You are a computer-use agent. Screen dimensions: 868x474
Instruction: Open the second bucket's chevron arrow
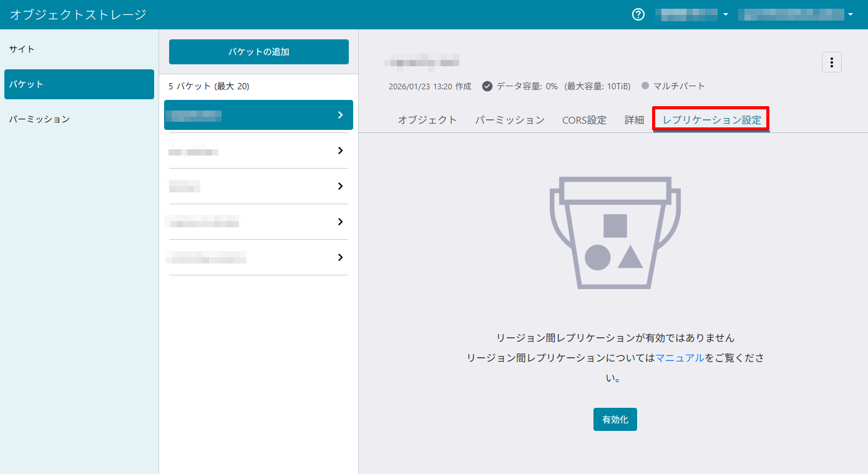point(340,151)
